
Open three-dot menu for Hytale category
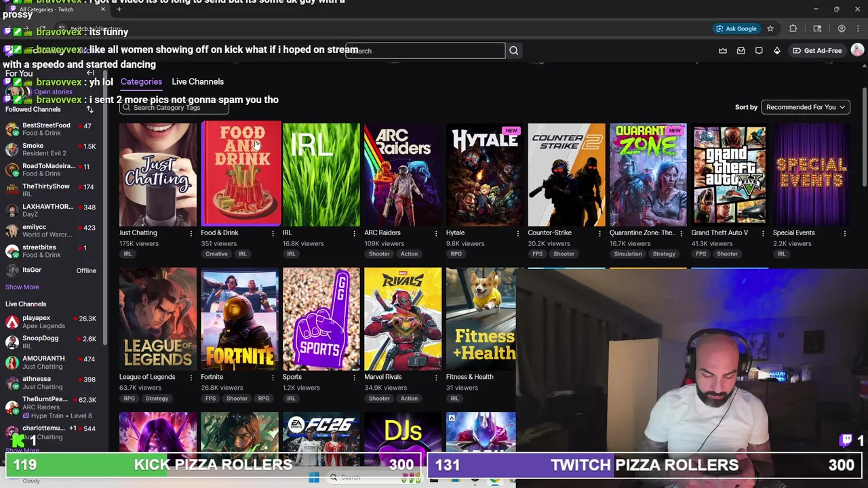point(517,233)
